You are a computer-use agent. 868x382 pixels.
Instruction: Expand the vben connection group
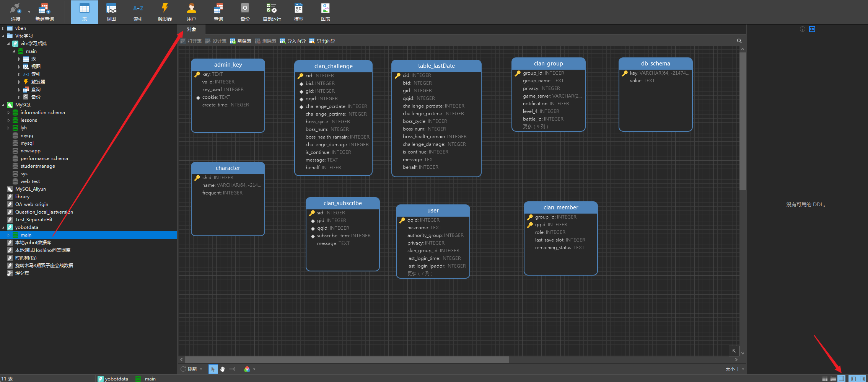click(3, 28)
